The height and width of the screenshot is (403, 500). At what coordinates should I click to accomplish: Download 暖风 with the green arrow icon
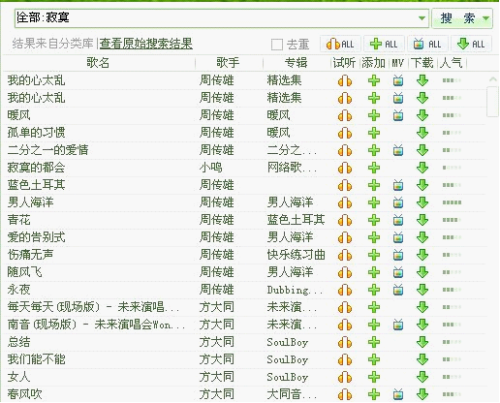tap(423, 115)
